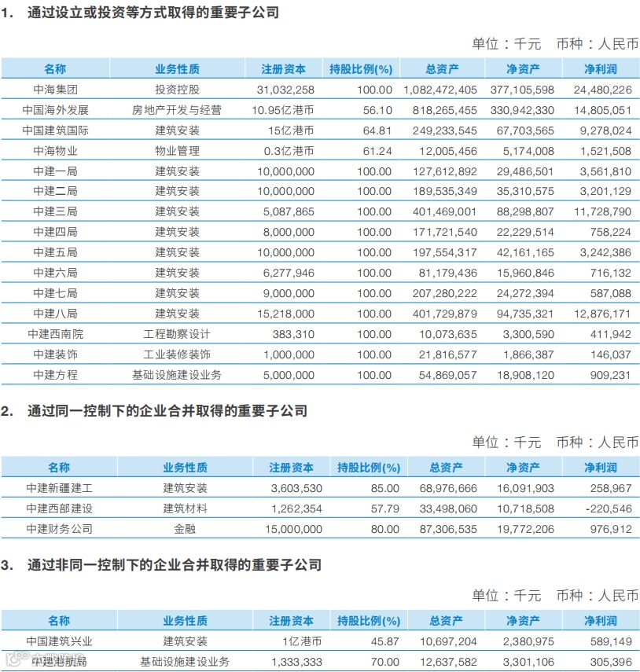Select the name cell "中建装饰"

click(56, 354)
